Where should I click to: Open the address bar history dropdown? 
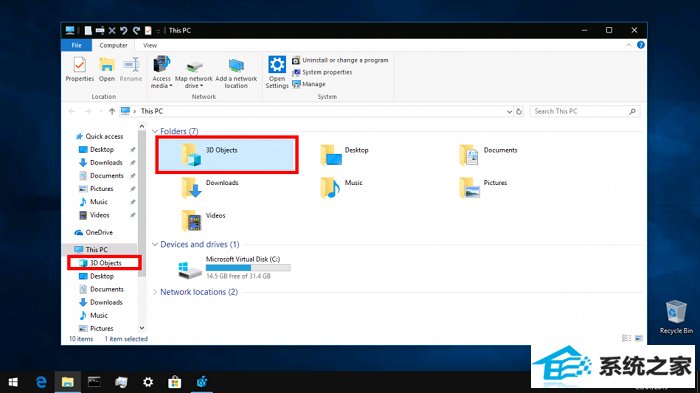pyautogui.click(x=509, y=112)
